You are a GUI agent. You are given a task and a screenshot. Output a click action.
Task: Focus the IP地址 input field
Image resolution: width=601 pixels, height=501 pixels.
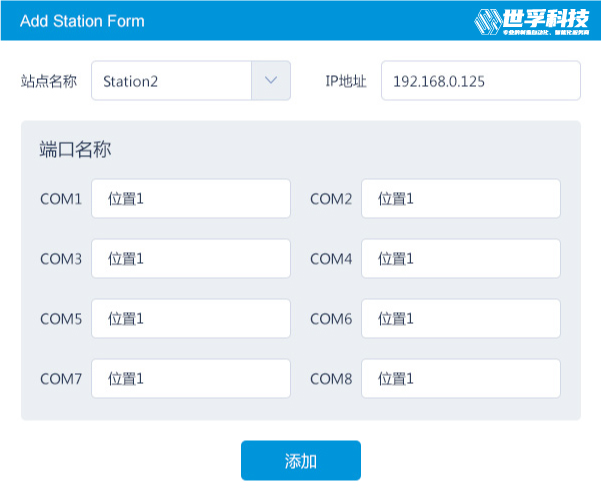[480, 81]
